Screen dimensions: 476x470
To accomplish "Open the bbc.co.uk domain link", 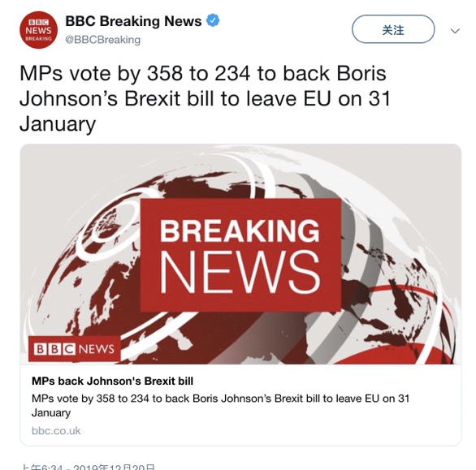I will 56,430.
